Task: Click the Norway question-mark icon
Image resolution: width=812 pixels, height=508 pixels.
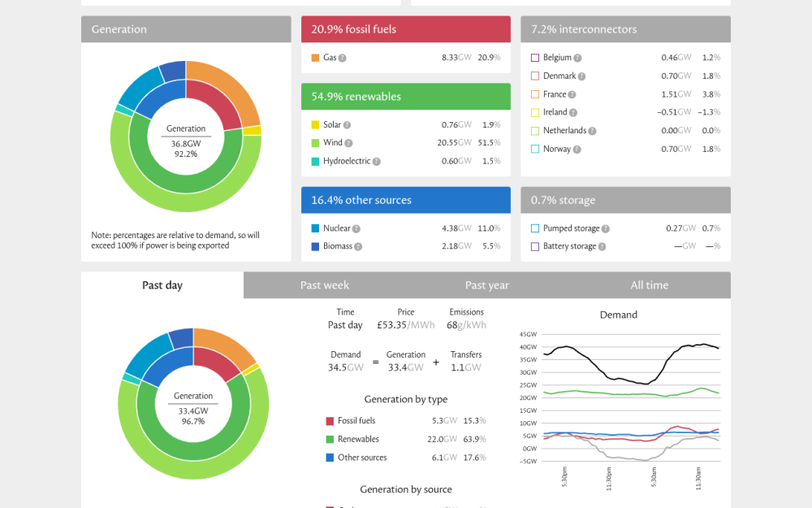Action: point(577,150)
